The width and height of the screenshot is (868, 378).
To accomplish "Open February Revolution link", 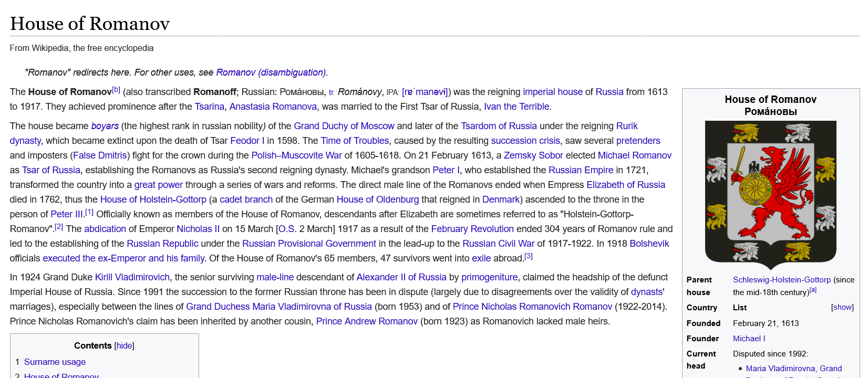I will pos(472,229).
